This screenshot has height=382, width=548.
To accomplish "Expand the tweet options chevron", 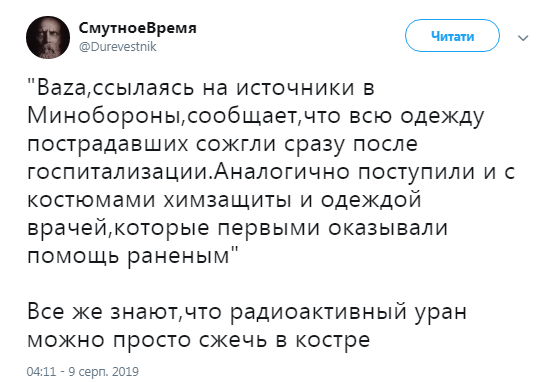I will click(x=523, y=38).
